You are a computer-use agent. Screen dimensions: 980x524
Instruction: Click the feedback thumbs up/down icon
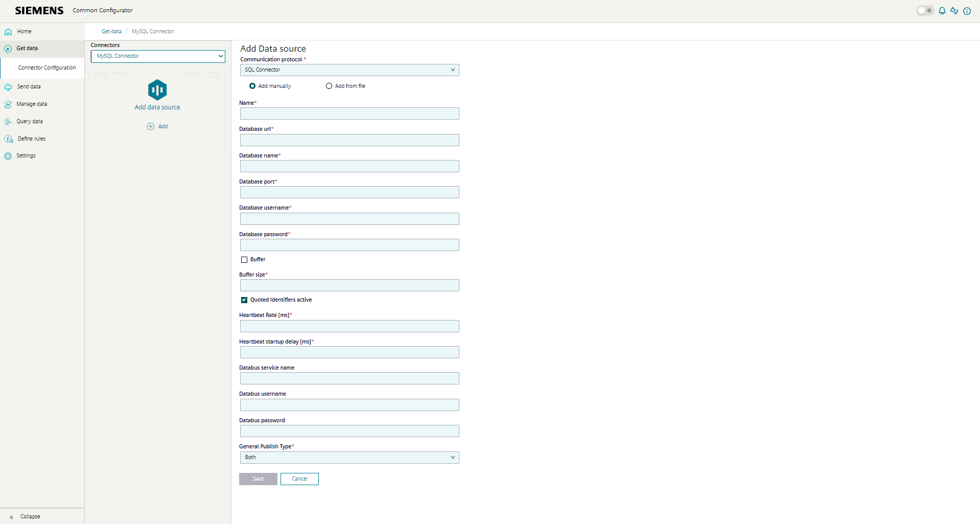click(x=954, y=11)
